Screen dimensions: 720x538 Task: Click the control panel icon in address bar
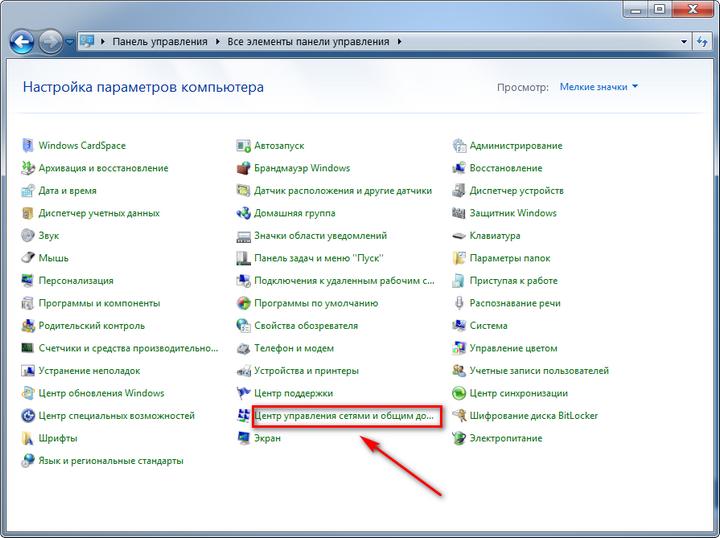point(87,41)
